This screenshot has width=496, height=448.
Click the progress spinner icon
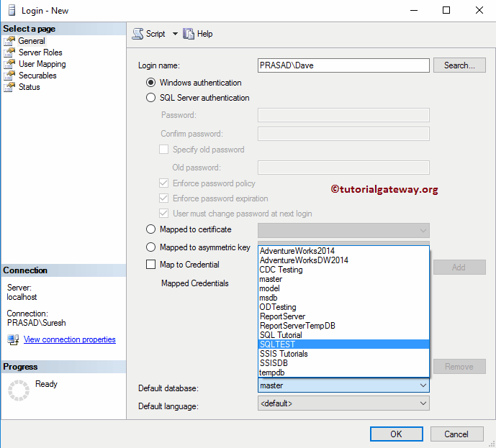[x=19, y=390]
